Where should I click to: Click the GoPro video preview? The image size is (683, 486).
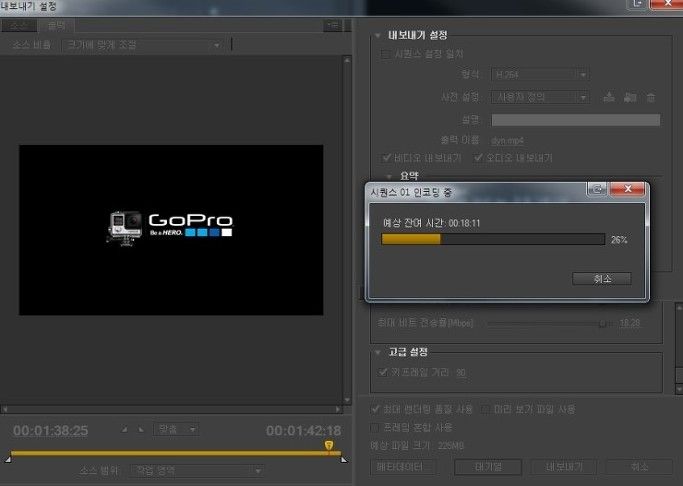(171, 230)
